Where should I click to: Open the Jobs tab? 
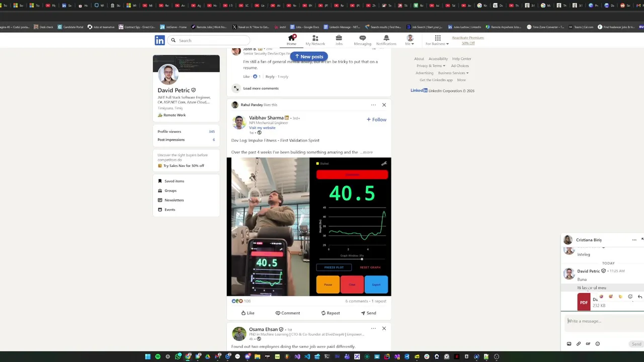point(339,40)
